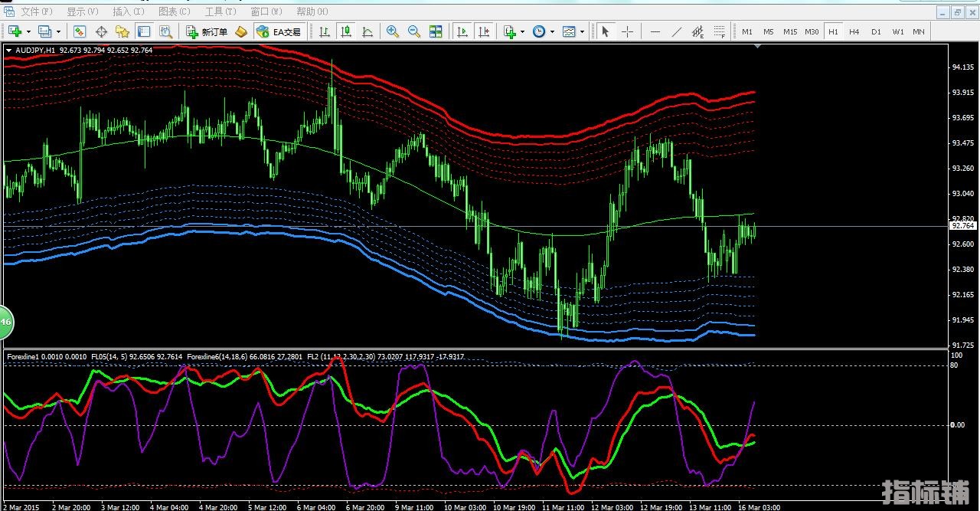Switch to the M30 timeframe
The height and width of the screenshot is (511, 980).
pyautogui.click(x=812, y=31)
